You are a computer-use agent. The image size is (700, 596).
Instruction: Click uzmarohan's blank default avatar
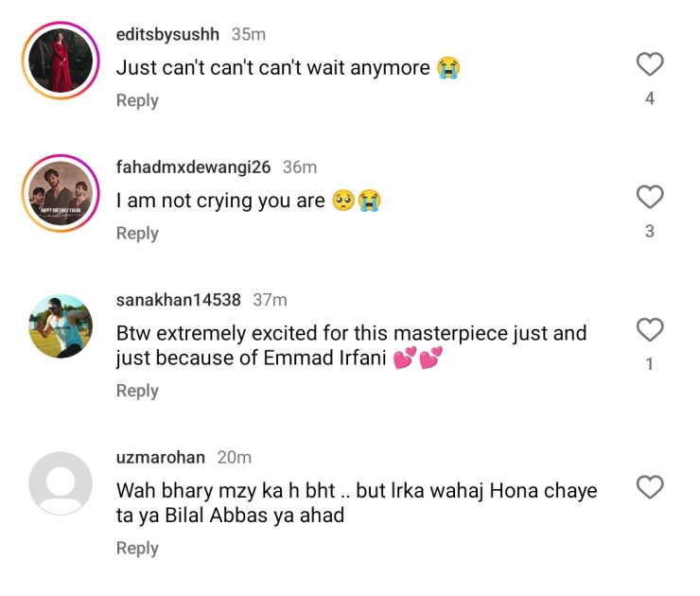pyautogui.click(x=61, y=483)
